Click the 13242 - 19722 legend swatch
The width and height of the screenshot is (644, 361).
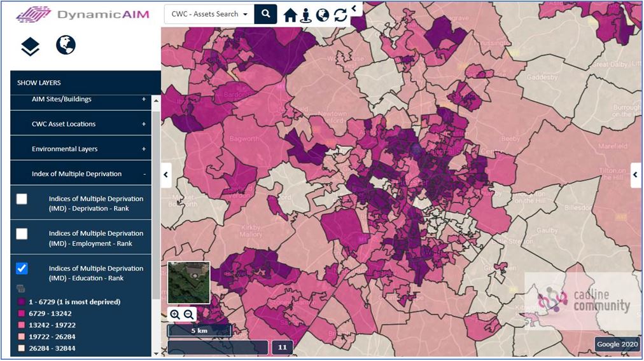[22, 325]
